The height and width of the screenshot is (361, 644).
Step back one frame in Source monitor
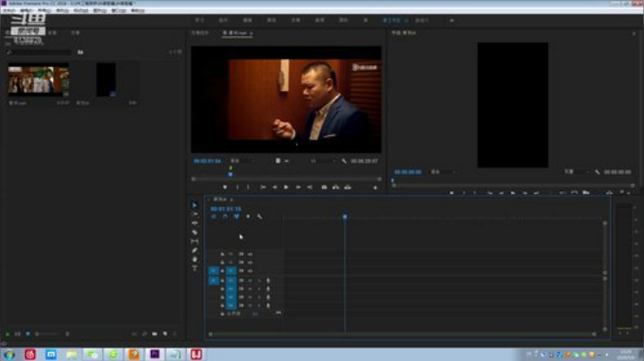tap(275, 187)
